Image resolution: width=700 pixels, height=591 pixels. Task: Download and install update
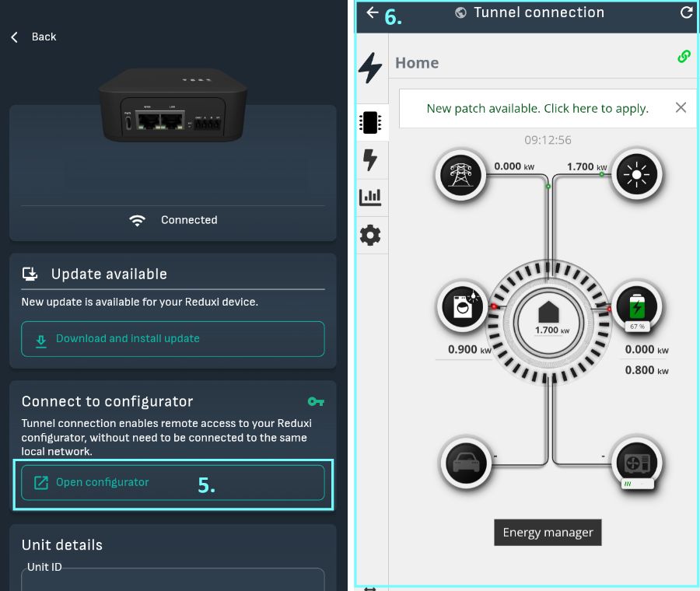click(x=173, y=339)
